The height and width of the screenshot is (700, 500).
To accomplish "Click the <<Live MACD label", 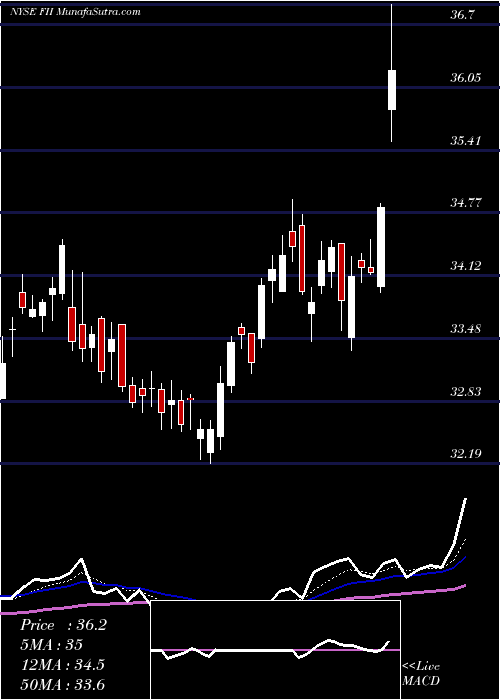I will point(421,674).
